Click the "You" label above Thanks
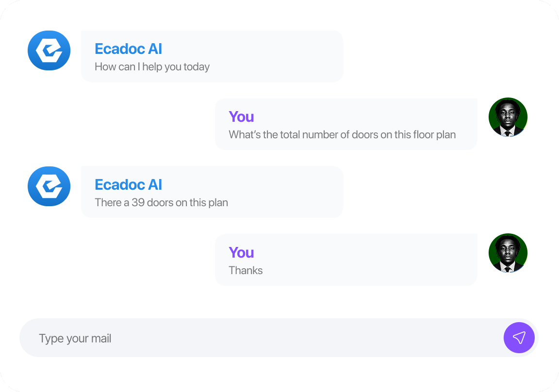 click(x=241, y=253)
